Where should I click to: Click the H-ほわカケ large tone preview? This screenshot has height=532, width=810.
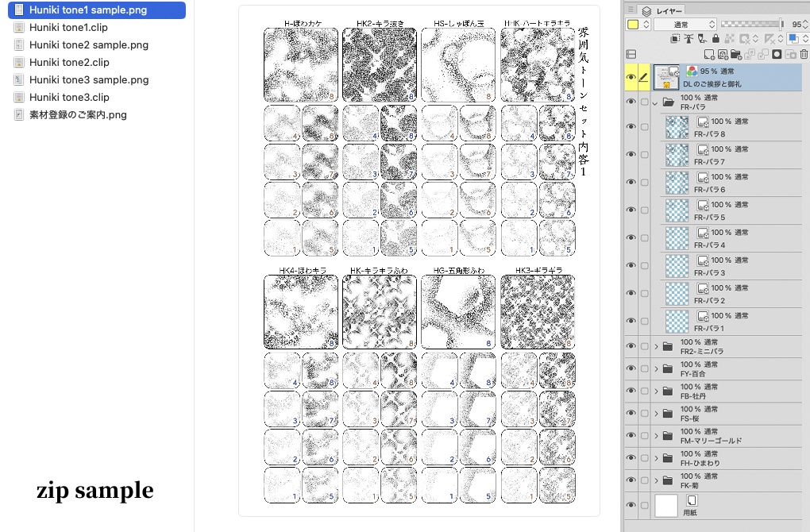click(301, 64)
